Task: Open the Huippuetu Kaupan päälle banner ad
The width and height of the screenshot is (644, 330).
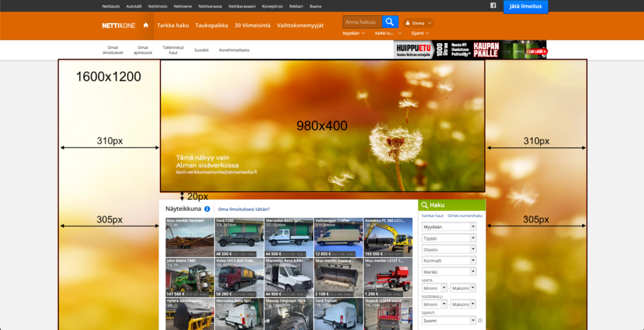Action: 470,49
